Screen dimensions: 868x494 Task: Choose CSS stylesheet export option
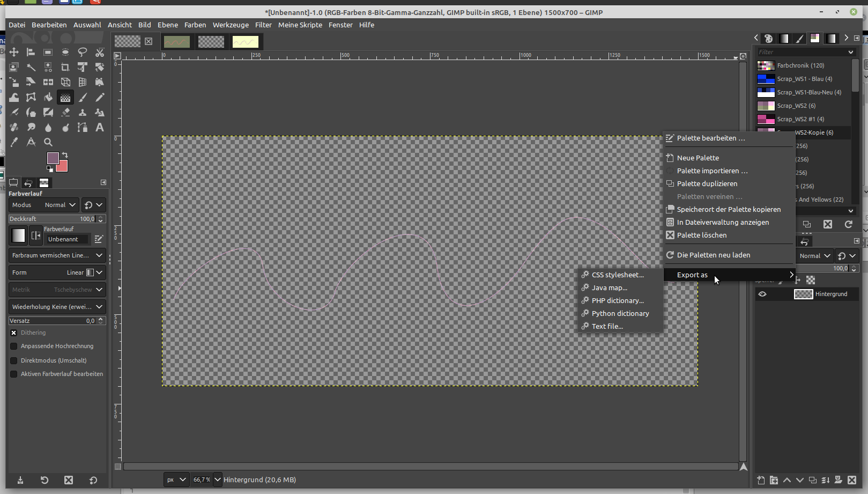(618, 275)
